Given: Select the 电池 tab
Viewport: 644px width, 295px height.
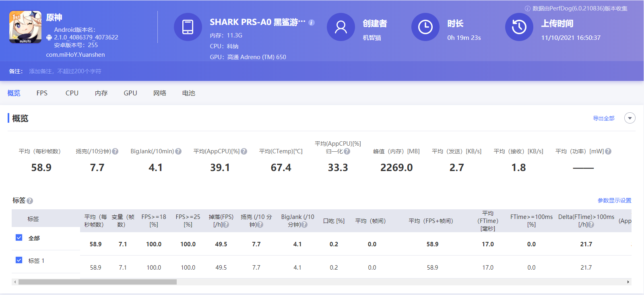Looking at the screenshot, I should (x=188, y=93).
